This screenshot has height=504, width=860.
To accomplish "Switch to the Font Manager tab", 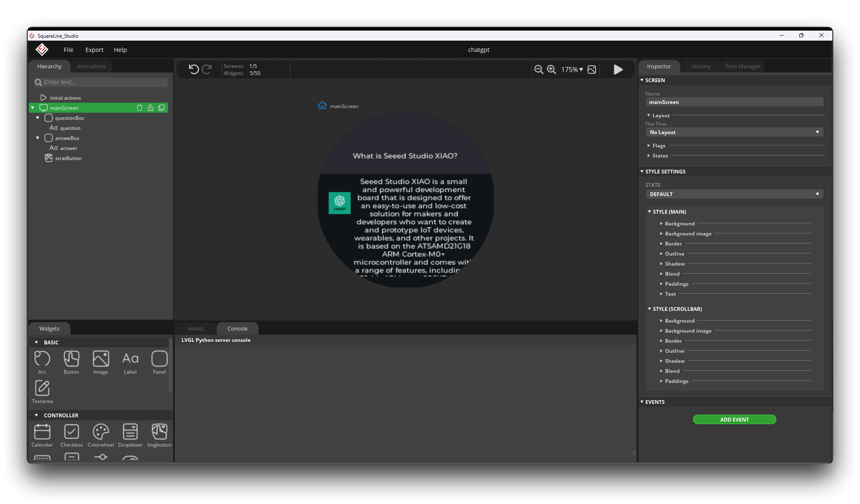I will pos(743,66).
